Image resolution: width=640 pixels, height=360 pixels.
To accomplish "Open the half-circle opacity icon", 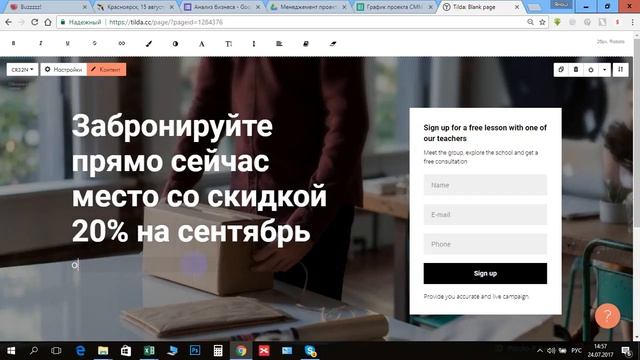I will click(x=175, y=44).
